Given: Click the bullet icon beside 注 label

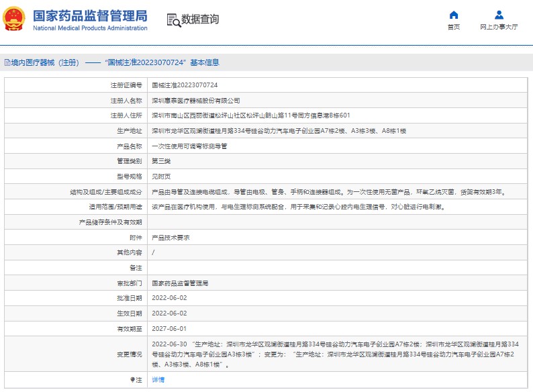Looking at the screenshot, I should pos(132,380).
